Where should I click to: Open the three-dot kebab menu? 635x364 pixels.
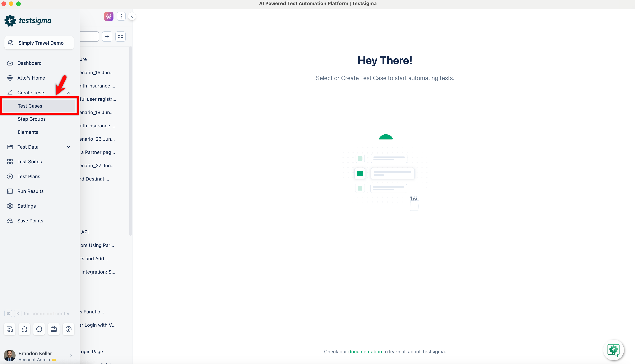pos(121,16)
